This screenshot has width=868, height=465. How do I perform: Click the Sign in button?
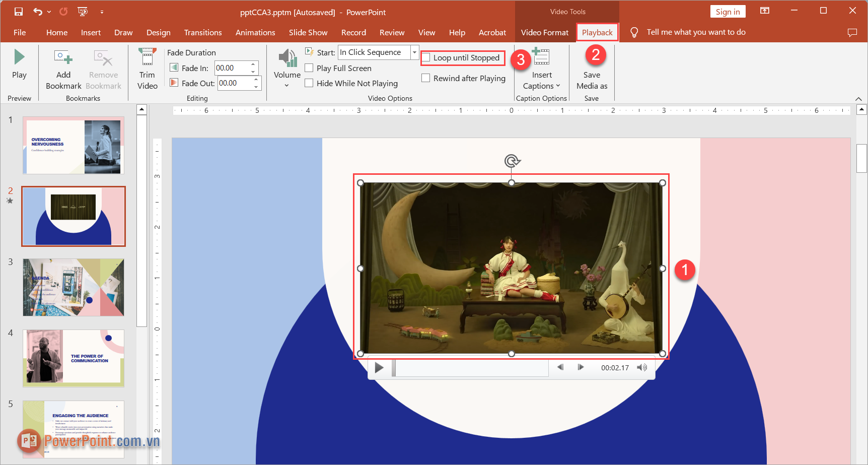click(x=728, y=12)
